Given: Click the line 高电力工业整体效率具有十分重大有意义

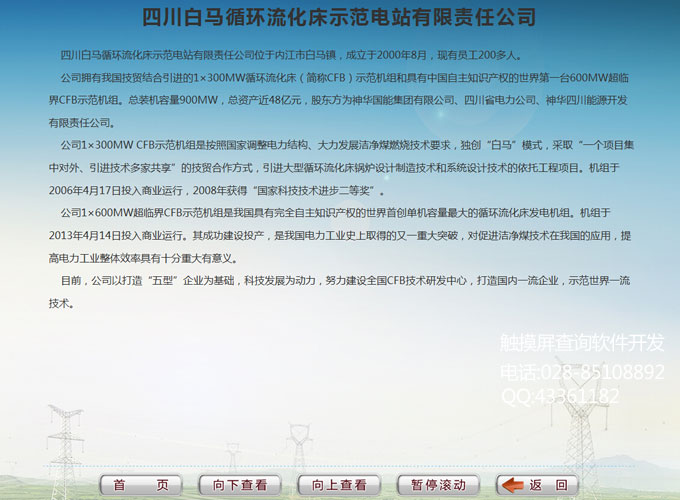Looking at the screenshot, I should click(141, 258).
